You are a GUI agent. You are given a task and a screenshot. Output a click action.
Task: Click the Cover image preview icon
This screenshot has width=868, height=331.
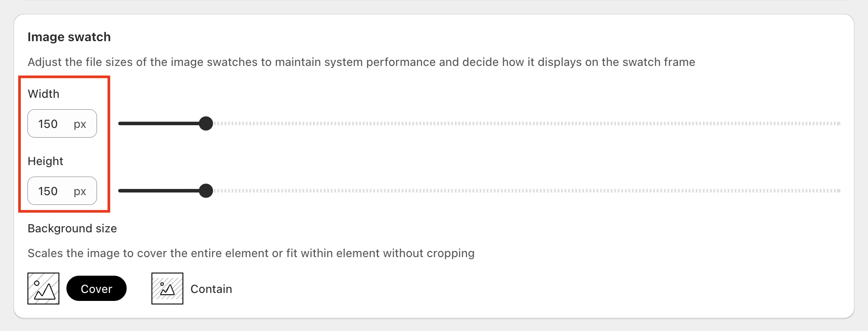click(43, 289)
